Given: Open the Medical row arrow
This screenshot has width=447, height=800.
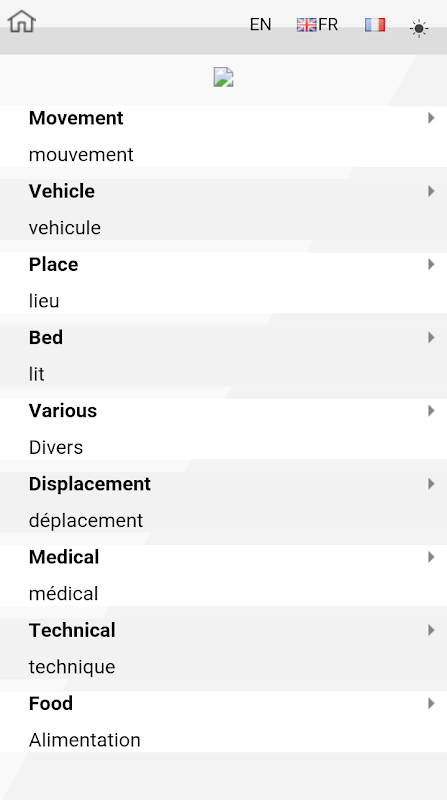Looking at the screenshot, I should (x=431, y=557).
